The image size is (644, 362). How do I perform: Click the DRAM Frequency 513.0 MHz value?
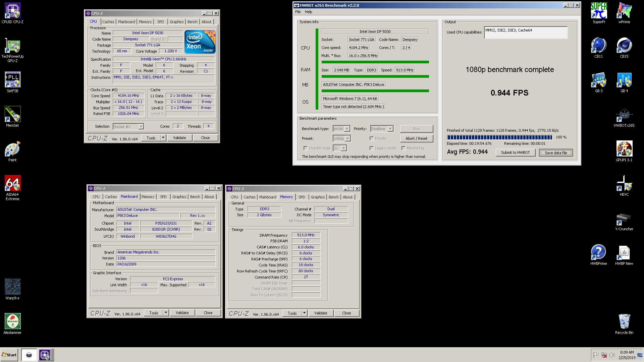(x=306, y=235)
